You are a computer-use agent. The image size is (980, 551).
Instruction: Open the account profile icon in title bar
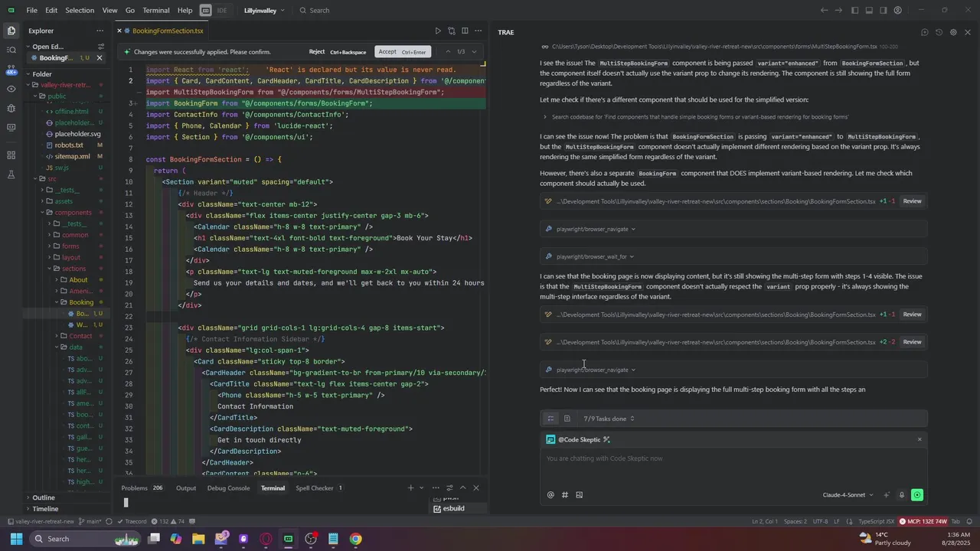(898, 10)
